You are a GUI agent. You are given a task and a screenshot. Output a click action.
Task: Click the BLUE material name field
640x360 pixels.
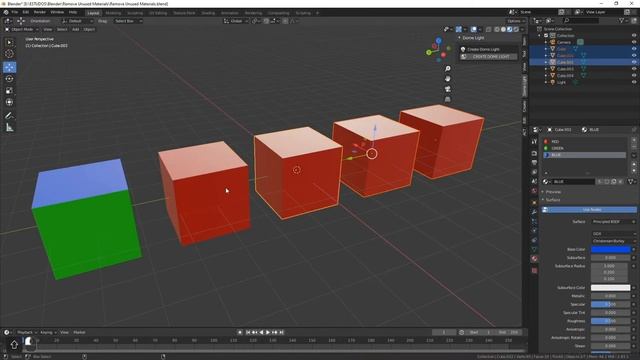[573, 182]
